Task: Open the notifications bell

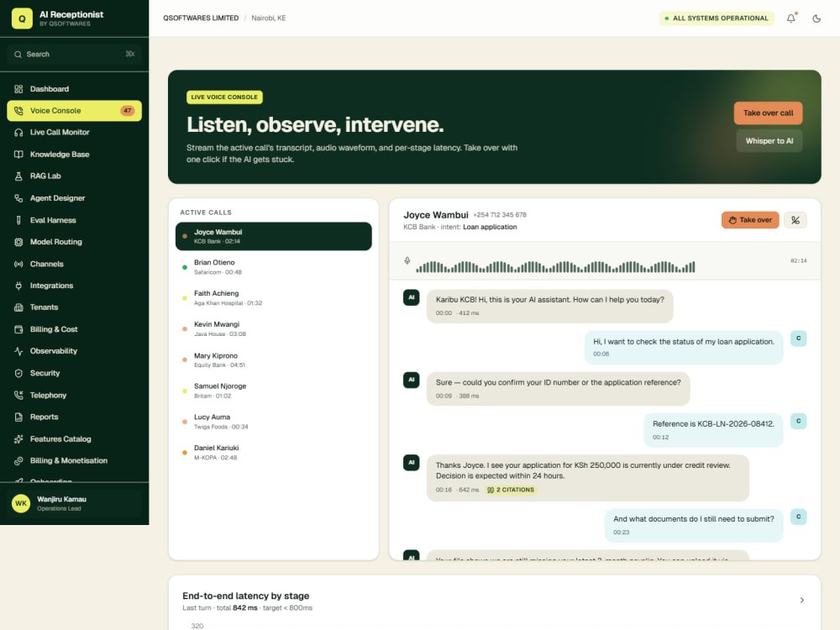Action: pos(790,18)
